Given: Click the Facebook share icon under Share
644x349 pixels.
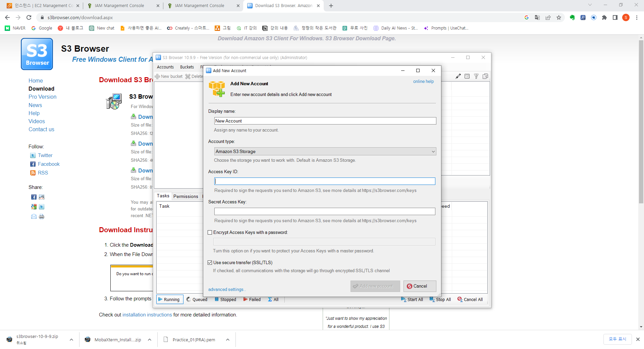Looking at the screenshot, I should tap(34, 197).
